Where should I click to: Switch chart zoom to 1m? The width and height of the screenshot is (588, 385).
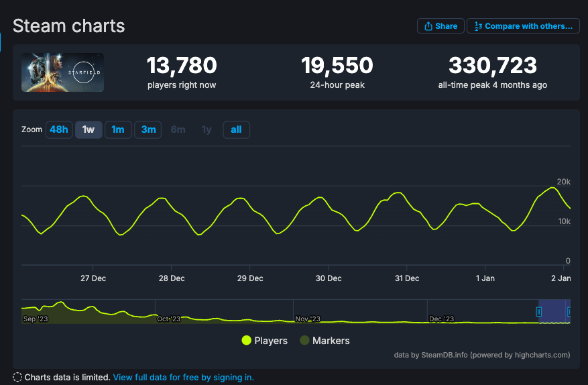(118, 130)
